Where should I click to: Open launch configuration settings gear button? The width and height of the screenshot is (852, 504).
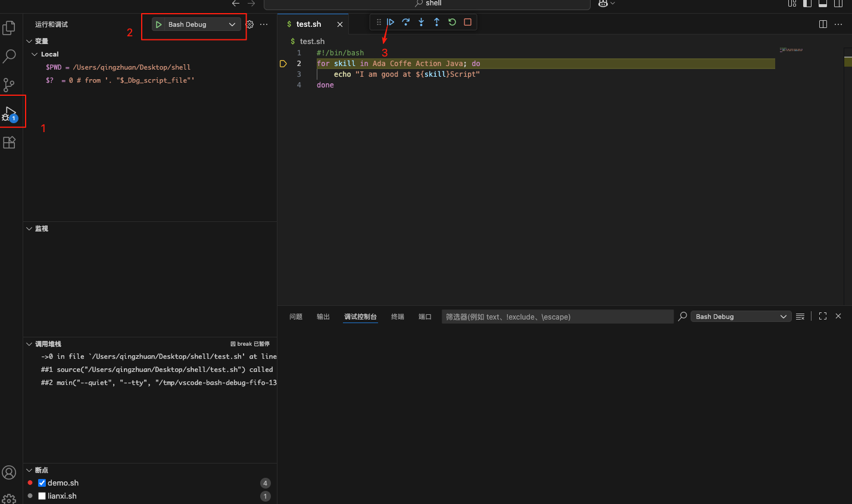coord(249,24)
